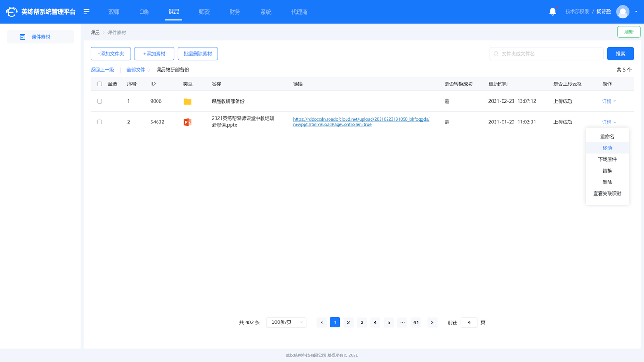Open the 财务 nav tab

235,12
